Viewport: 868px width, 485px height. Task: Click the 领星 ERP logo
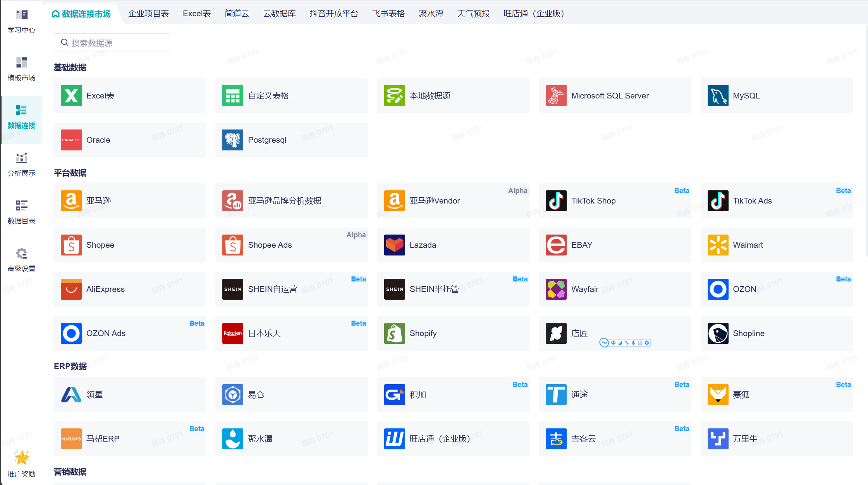tap(71, 395)
